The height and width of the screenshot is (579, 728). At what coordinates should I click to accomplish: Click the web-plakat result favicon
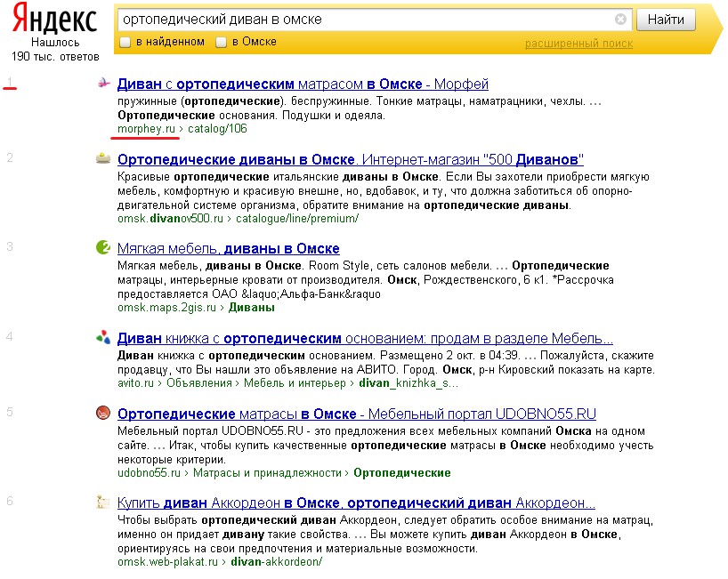[103, 502]
